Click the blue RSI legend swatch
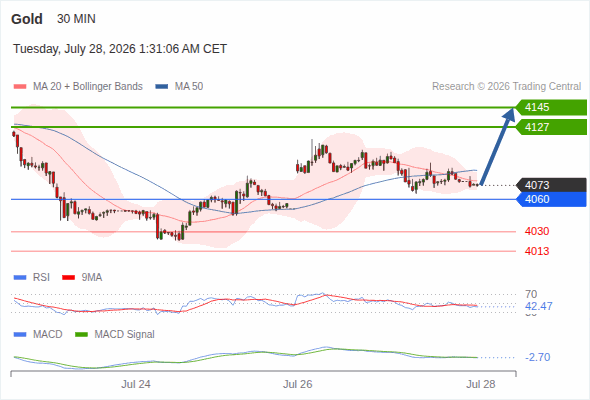Image resolution: width=590 pixels, height=400 pixels. [x=20, y=278]
